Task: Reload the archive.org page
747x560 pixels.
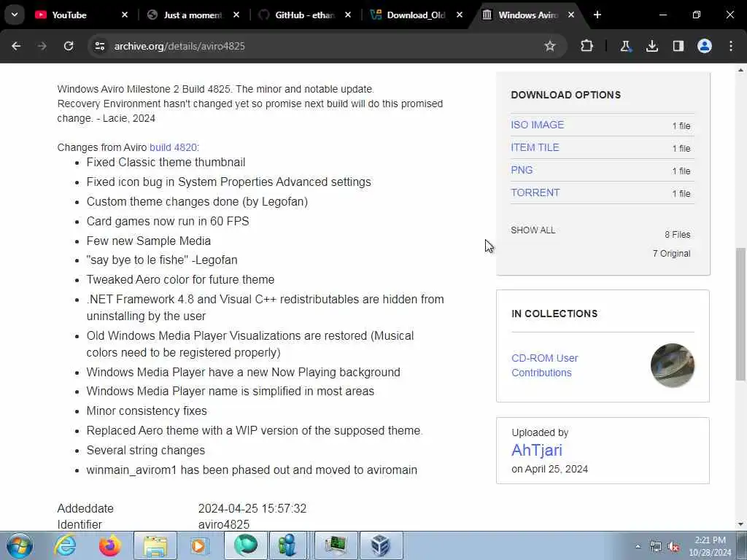Action: pos(69,46)
